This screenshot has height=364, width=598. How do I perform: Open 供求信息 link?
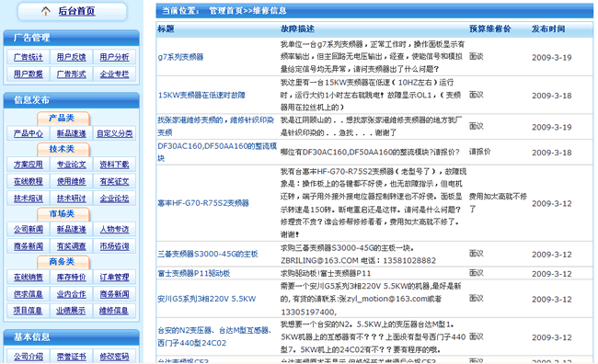(29, 294)
